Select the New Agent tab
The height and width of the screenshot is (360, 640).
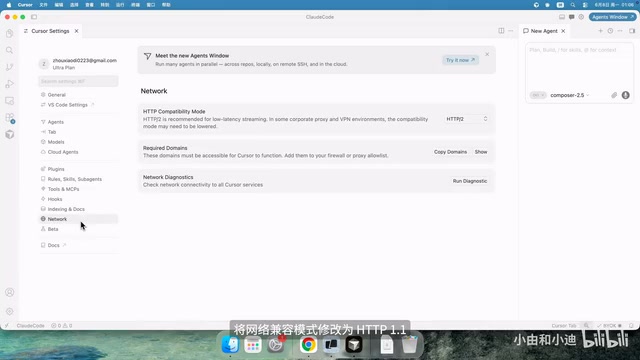click(x=544, y=31)
